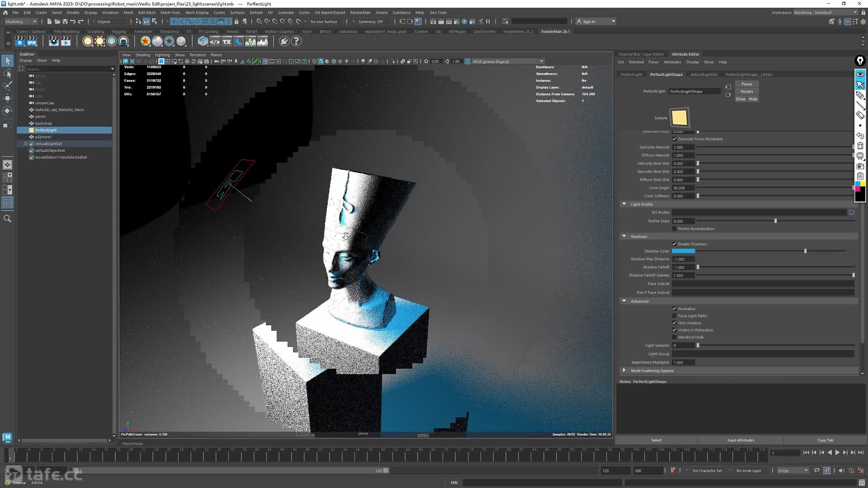Viewport: 868px width, 488px height.
Task: Collapse the Advanced section
Action: [x=624, y=301]
